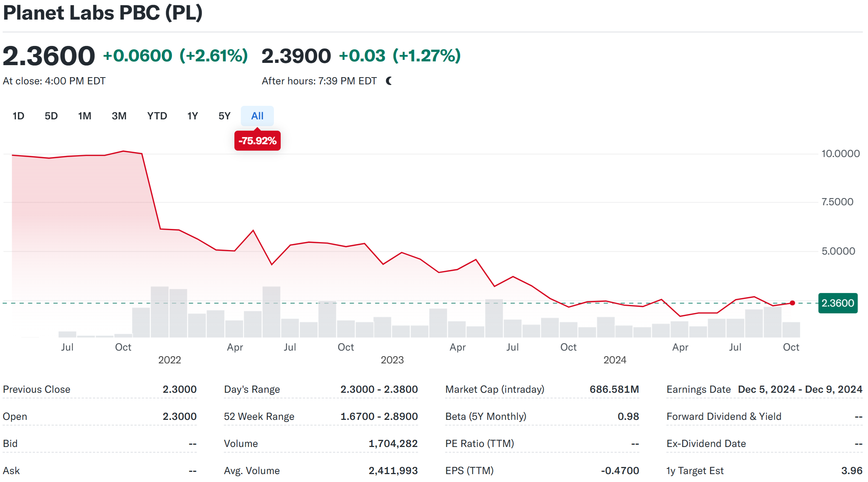The image size is (868, 482).
Task: Switch chart to 3M range
Action: [x=119, y=116]
